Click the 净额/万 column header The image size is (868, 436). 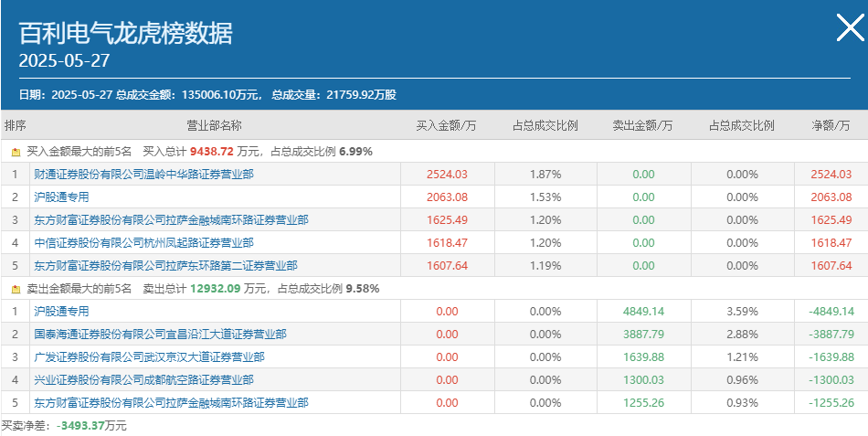[x=831, y=126]
